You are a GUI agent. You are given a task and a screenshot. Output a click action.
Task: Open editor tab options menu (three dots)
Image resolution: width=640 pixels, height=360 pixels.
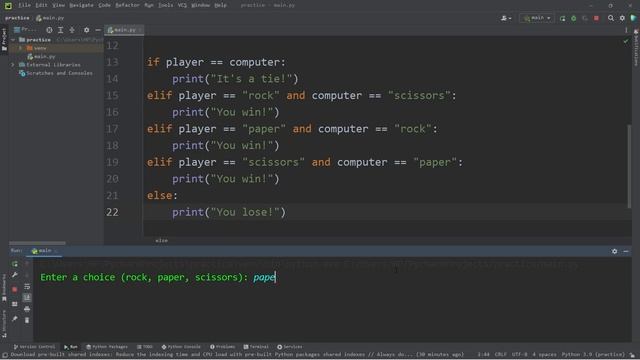pos(626,30)
